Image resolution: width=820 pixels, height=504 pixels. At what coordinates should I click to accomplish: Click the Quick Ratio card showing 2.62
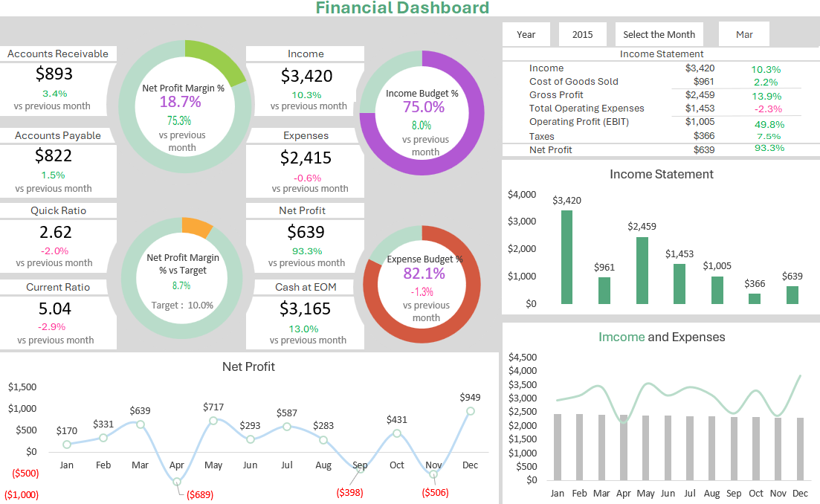pos(58,238)
